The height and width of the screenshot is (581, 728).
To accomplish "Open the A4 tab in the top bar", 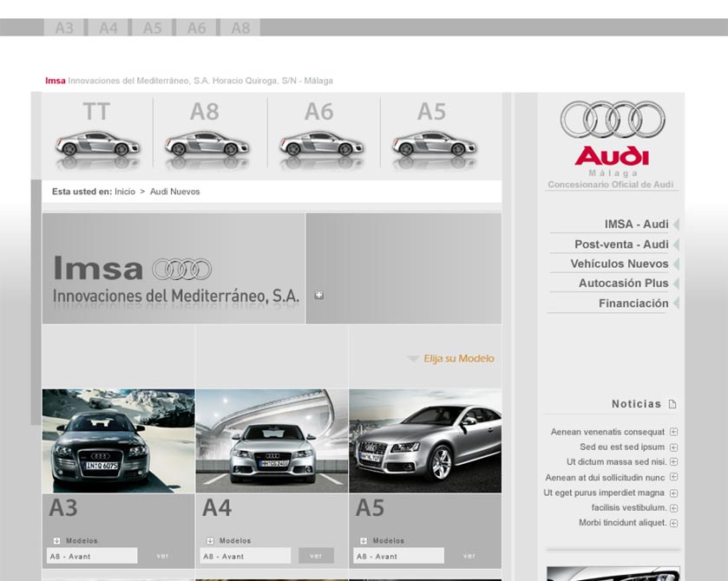I will [108, 28].
